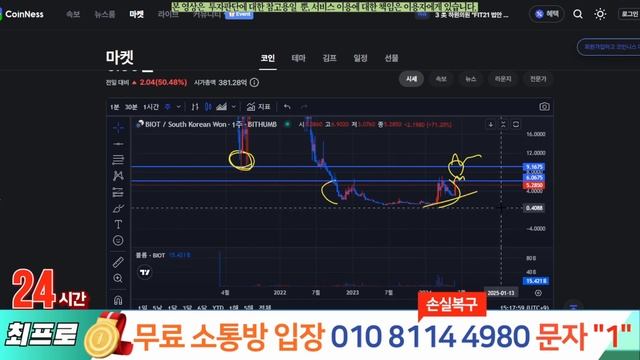Click the 6.0675 blue price label
Image resolution: width=640 pixels, height=360 pixels.
tap(534, 178)
